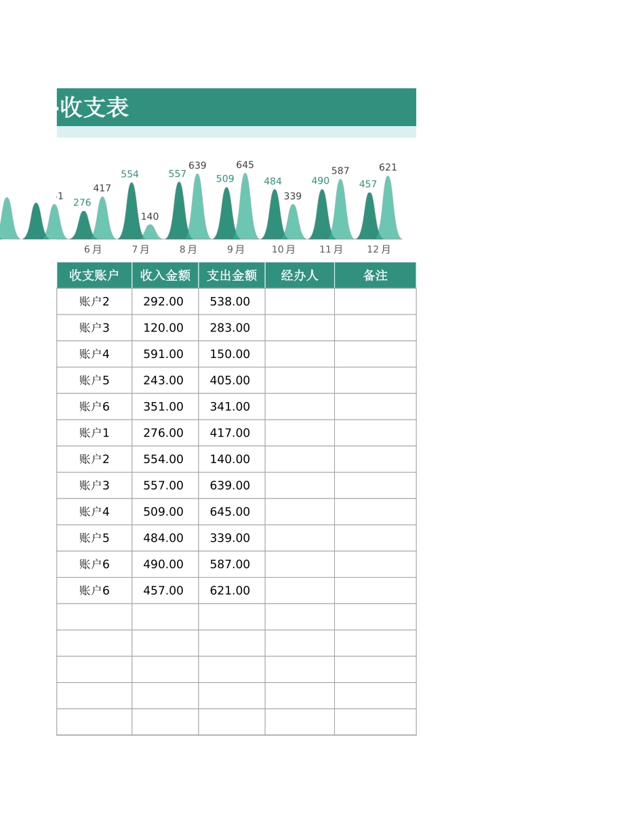The image size is (644, 834).
Task: Select the data label showing 140
Action: click(x=150, y=217)
